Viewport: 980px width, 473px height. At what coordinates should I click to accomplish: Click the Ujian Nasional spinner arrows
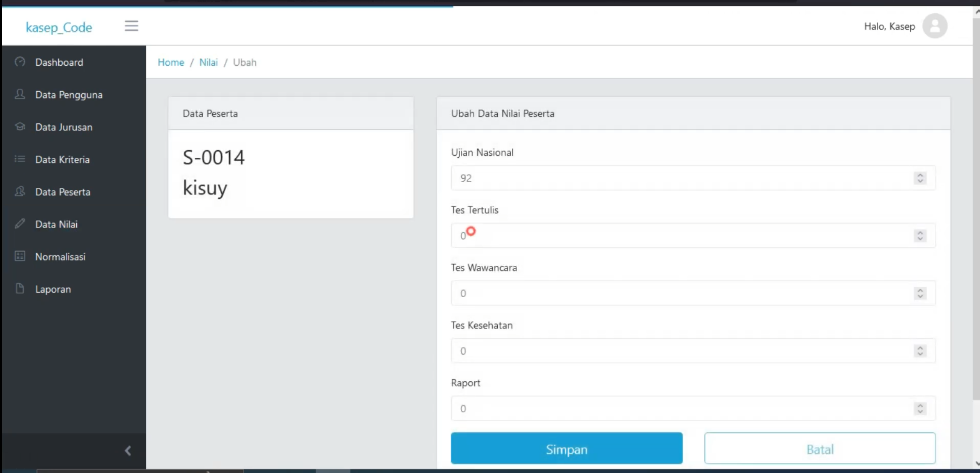[x=920, y=178]
